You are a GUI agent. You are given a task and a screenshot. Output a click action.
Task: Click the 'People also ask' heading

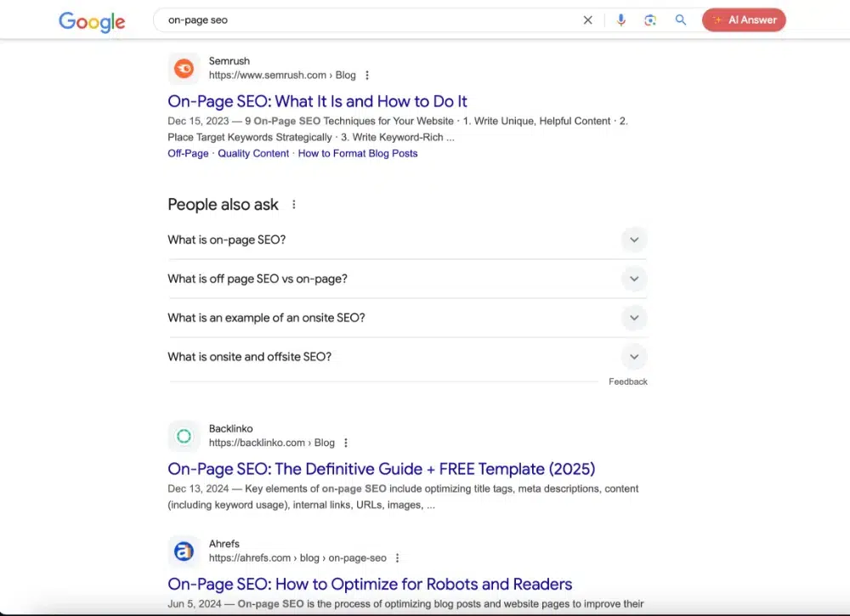tap(223, 204)
